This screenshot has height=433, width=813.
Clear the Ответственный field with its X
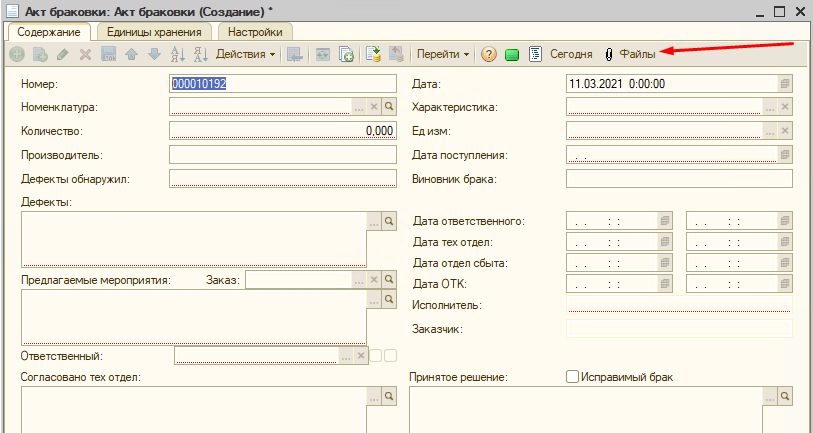(x=360, y=356)
